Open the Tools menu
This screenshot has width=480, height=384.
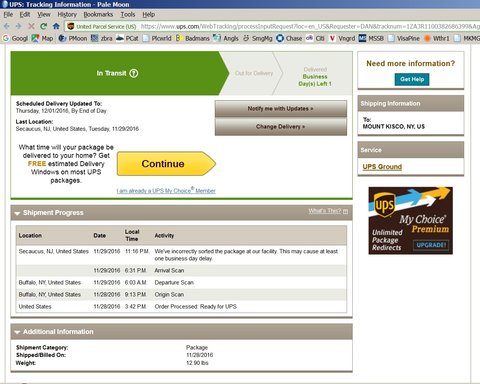point(128,14)
